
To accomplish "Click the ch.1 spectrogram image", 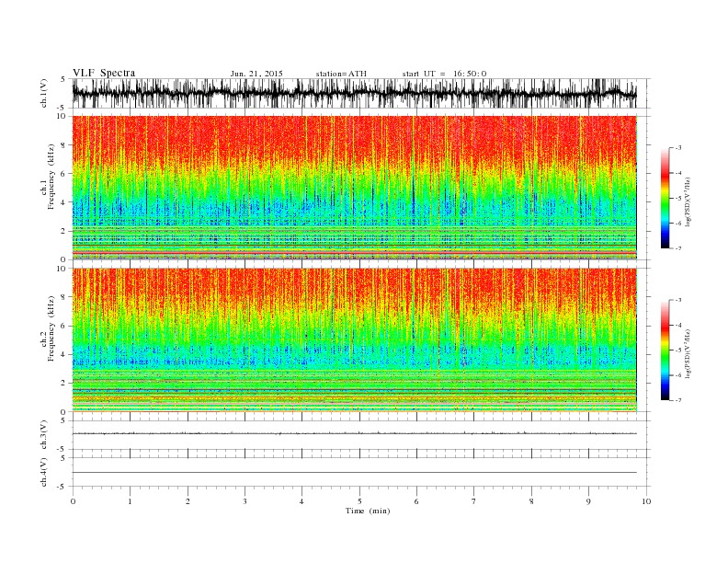I will pos(354,188).
